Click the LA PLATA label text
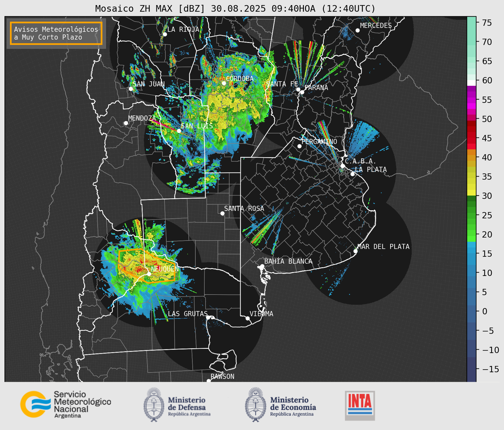The height and width of the screenshot is (430, 504). tap(371, 170)
